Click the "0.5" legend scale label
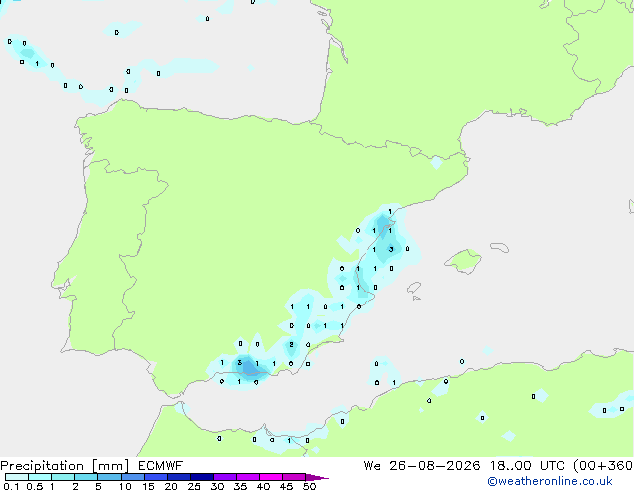This screenshot has height=490, width=634. 35,486
